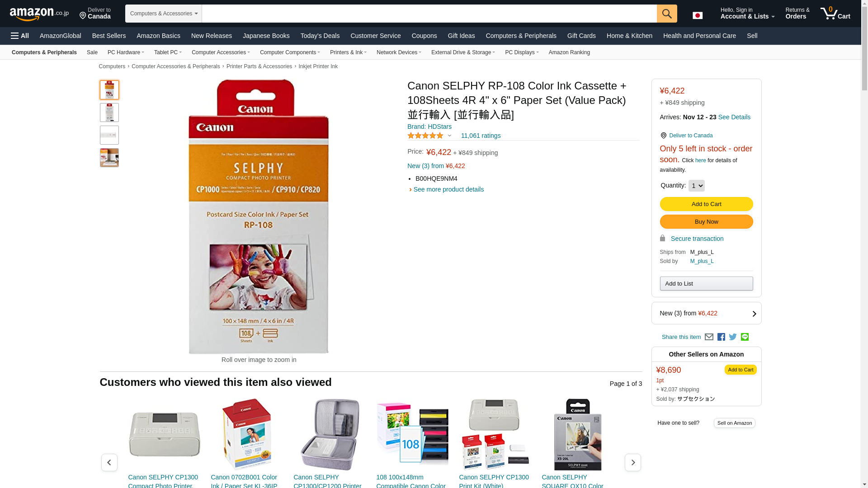This screenshot has width=868, height=488.
Task: Expand the star ratings popover arrow
Action: coord(449,136)
